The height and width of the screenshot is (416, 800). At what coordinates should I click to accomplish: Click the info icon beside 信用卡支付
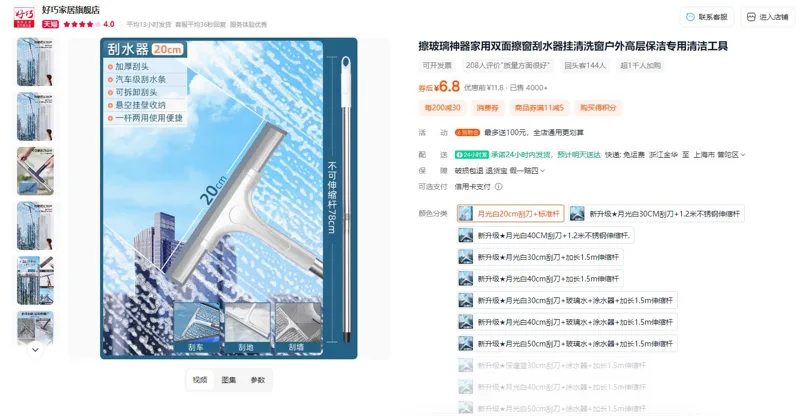498,186
